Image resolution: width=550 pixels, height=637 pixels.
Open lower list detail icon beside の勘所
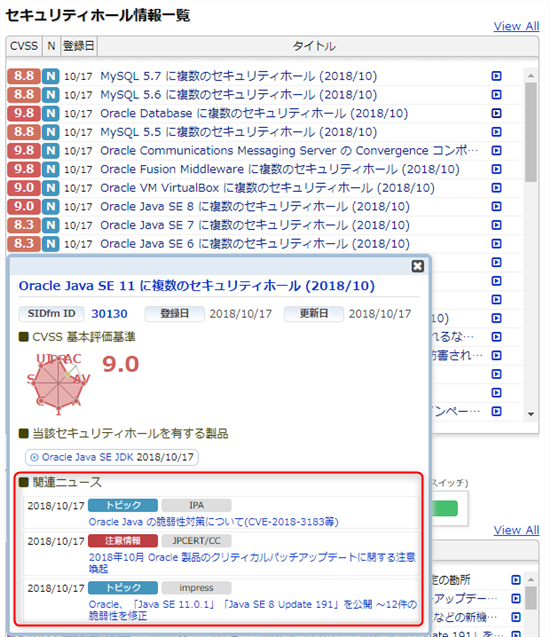click(515, 580)
